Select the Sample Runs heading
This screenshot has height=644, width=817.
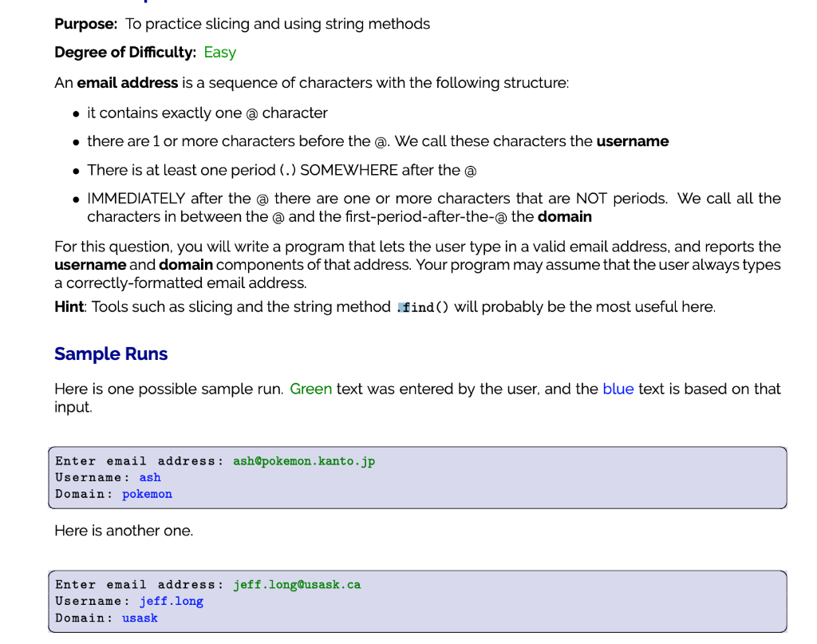[110, 354]
